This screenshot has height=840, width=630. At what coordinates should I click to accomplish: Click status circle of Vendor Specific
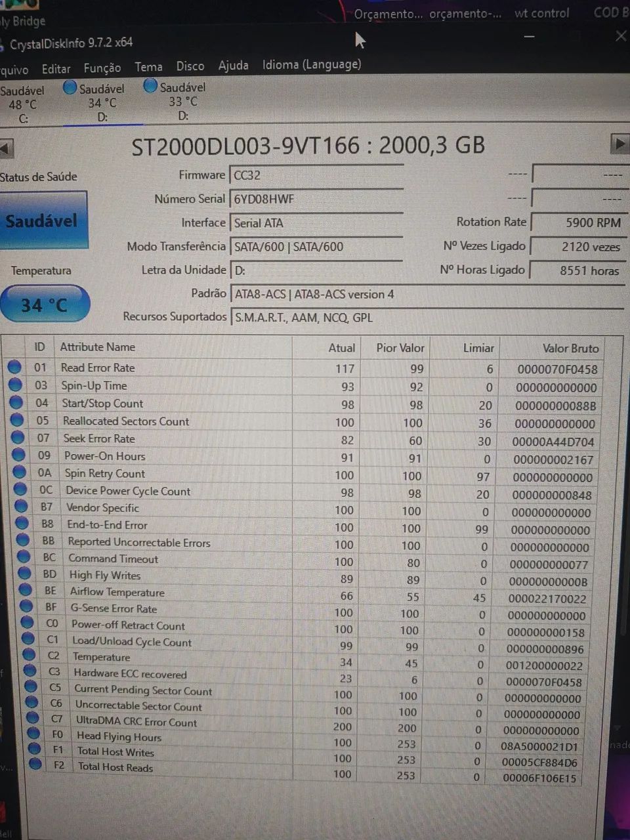tap(21, 506)
